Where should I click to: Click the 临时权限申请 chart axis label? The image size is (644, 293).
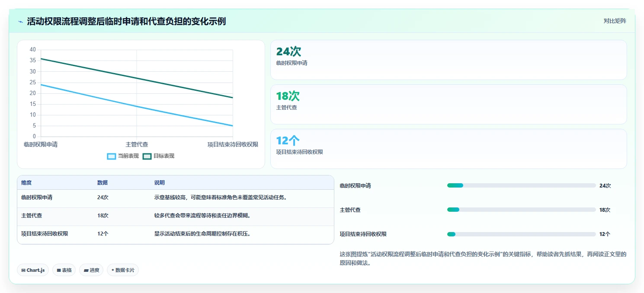(41, 144)
